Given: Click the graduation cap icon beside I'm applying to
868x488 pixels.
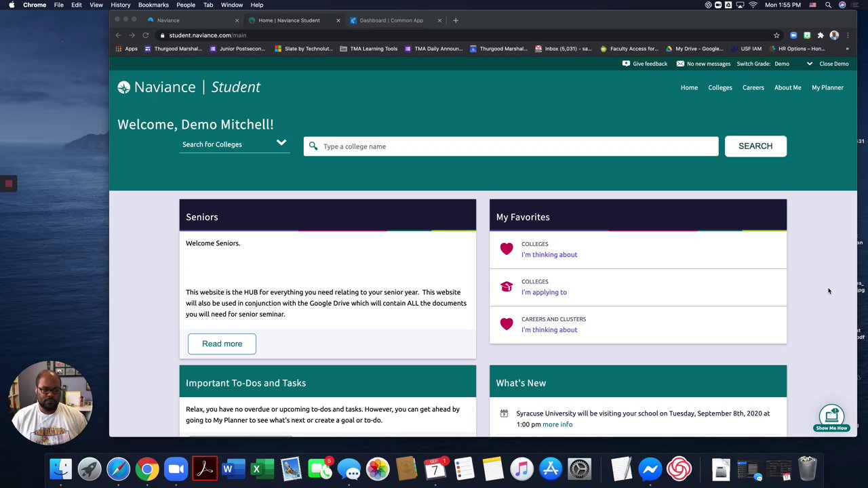Looking at the screenshot, I should pyautogui.click(x=507, y=287).
